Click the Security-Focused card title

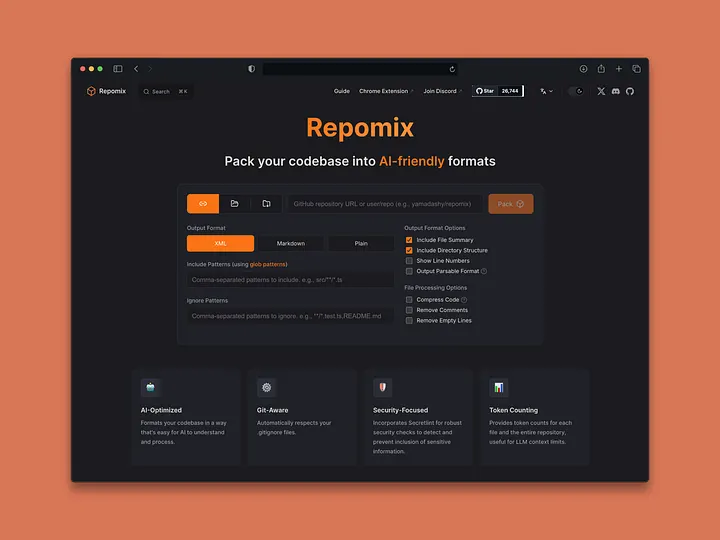[400, 410]
